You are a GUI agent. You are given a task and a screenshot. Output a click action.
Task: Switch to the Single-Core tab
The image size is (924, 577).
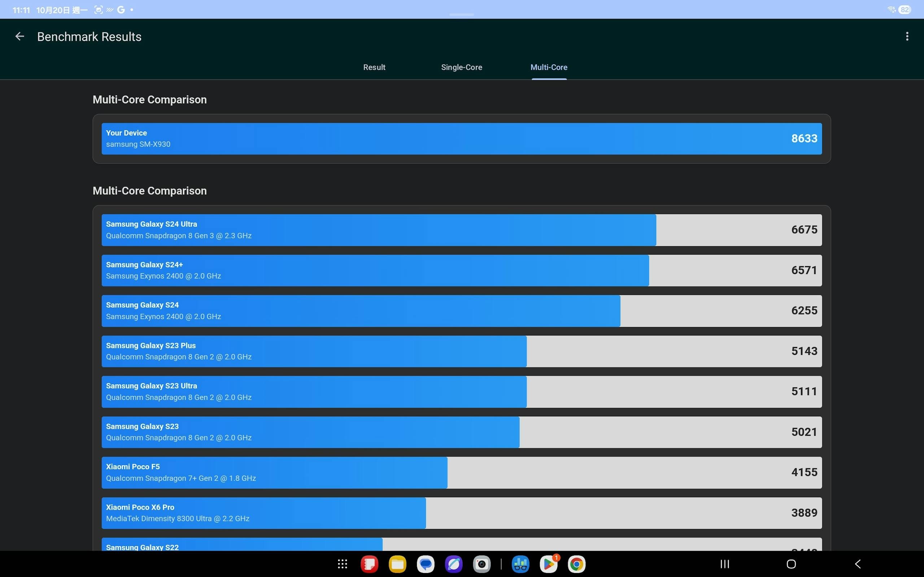click(x=461, y=67)
